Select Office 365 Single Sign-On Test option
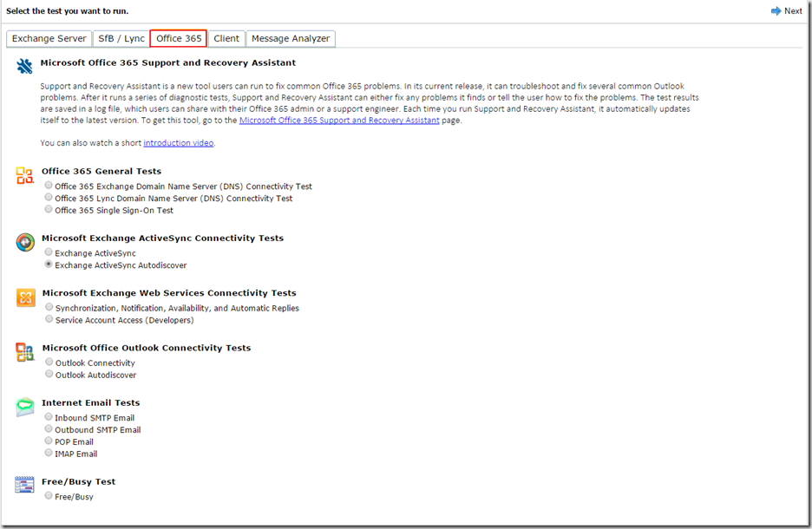The width and height of the screenshot is (812, 529). (x=49, y=210)
